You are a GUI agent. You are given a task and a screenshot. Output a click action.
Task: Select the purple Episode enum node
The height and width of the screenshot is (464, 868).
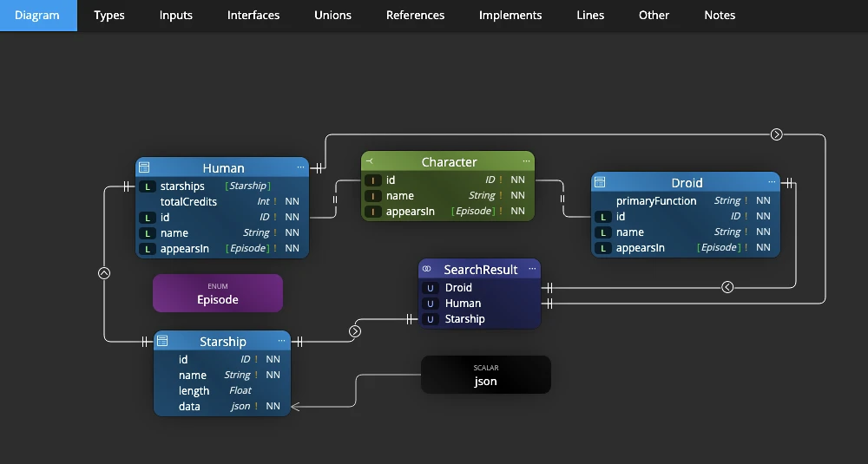click(x=218, y=293)
